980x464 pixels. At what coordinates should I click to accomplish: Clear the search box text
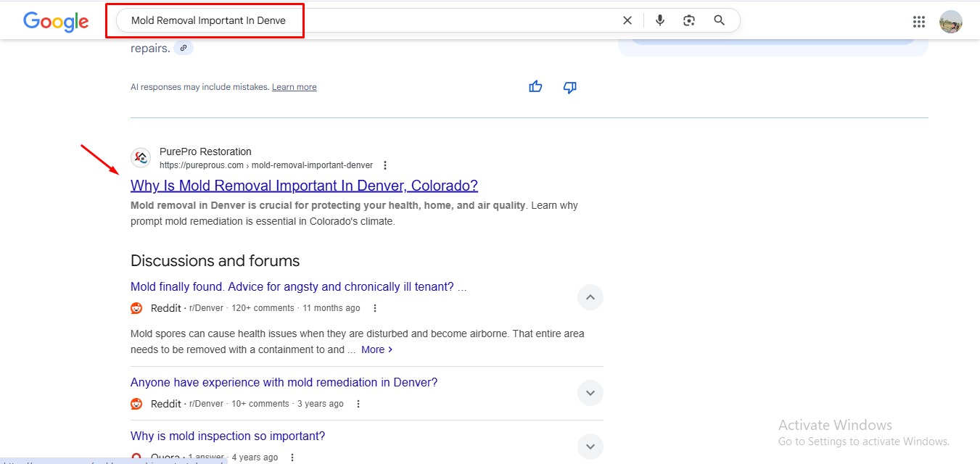(627, 20)
